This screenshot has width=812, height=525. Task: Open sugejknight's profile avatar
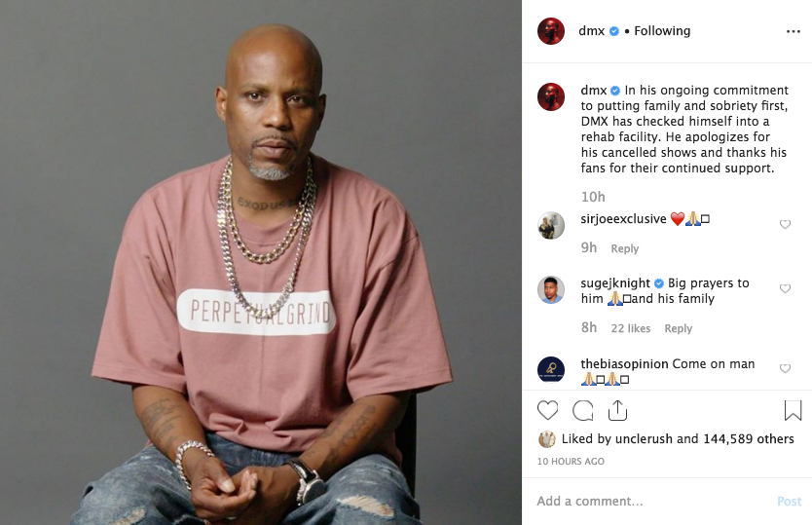551,289
